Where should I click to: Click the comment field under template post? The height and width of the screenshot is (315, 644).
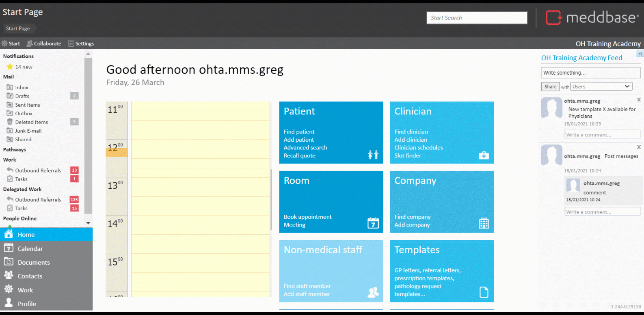pyautogui.click(x=603, y=134)
